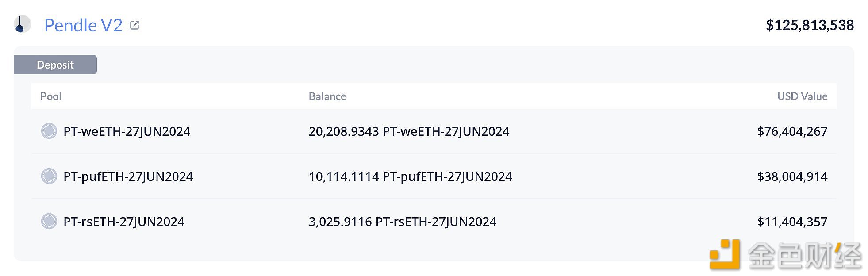Select the PT-rsETH-27JUN2024 pool name
868x276 pixels.
click(x=124, y=222)
